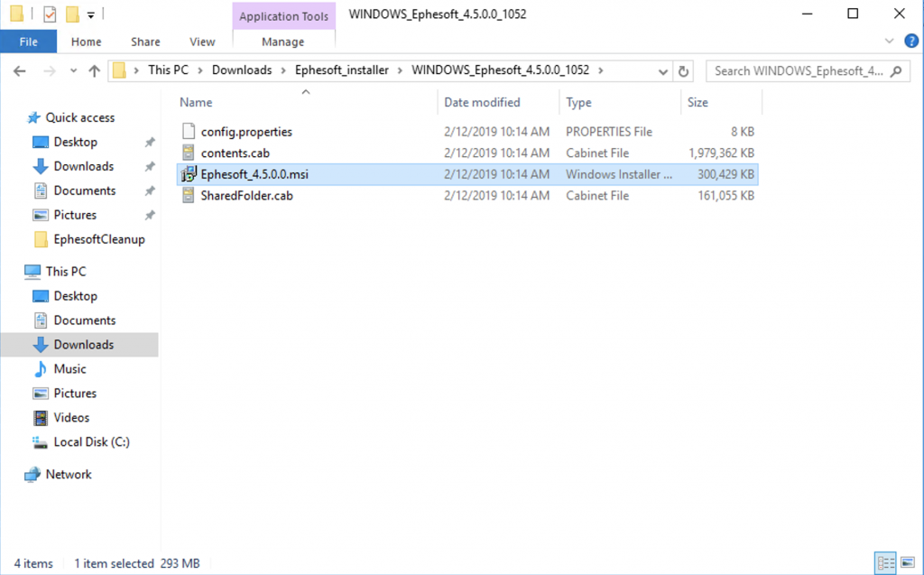Open the Customize Quick Access Toolbar dropdown

click(91, 14)
